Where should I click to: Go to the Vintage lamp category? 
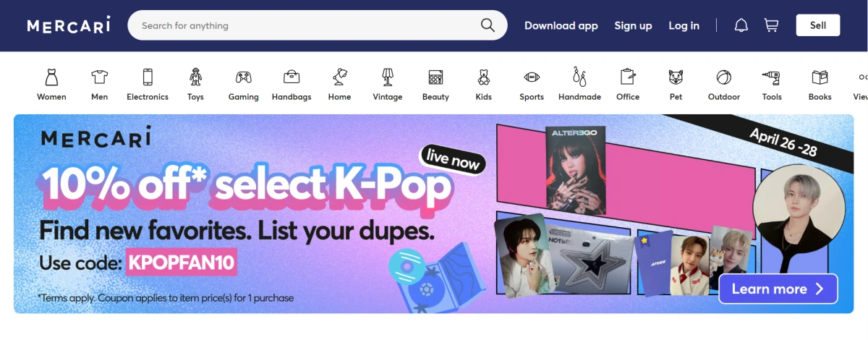coord(388,77)
